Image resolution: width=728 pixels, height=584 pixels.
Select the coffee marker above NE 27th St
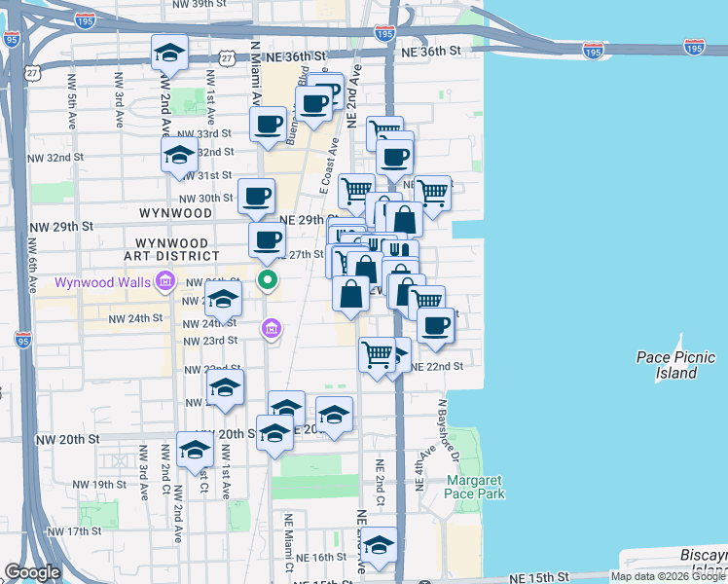267,243
